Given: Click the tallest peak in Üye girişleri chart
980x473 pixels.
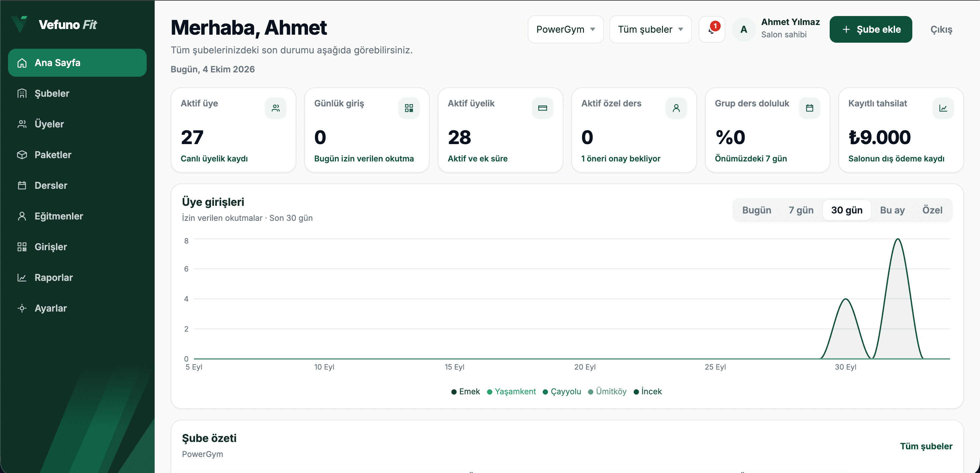Looking at the screenshot, I should click(898, 239).
